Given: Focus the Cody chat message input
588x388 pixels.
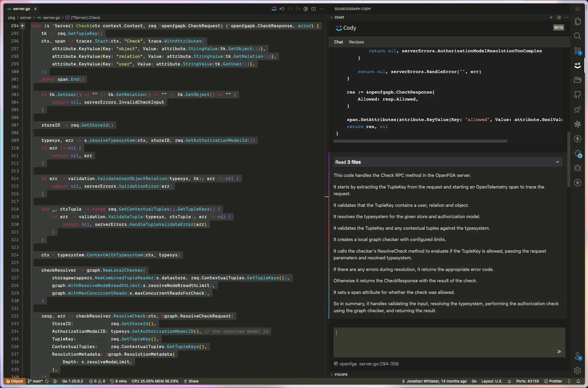Looking at the screenshot, I should click(449, 342).
